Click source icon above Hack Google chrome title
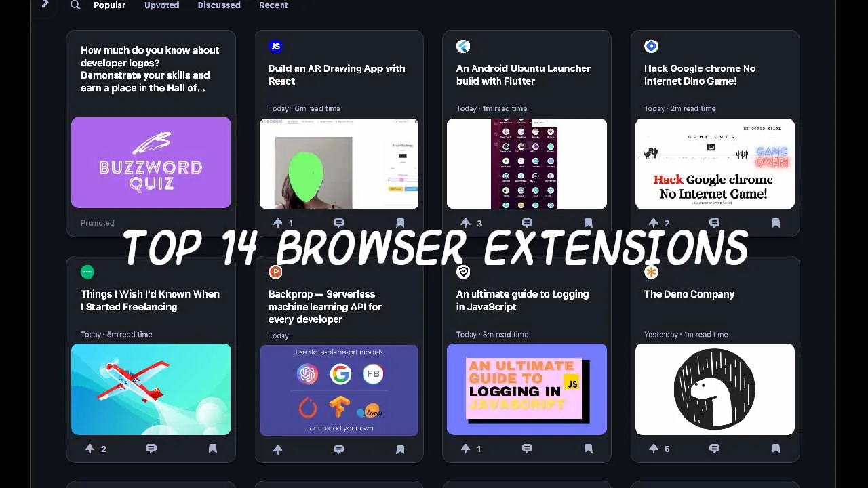868x488 pixels. (651, 46)
